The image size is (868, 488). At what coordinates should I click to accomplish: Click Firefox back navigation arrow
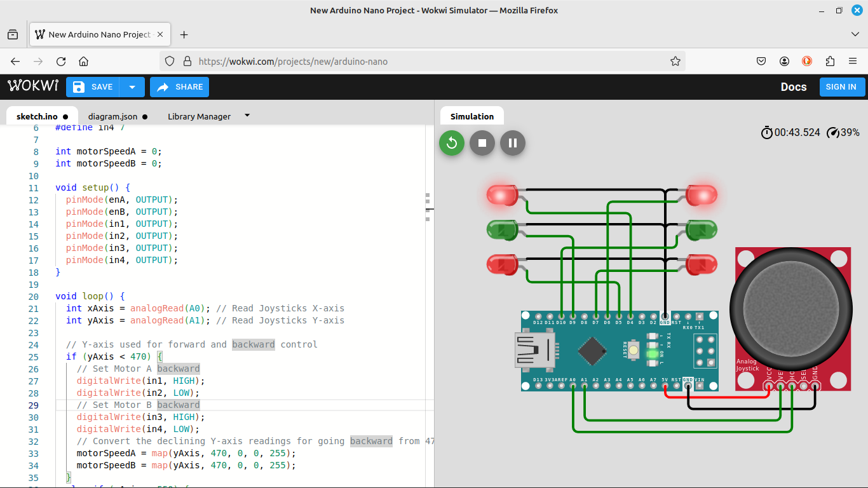pyautogui.click(x=15, y=62)
